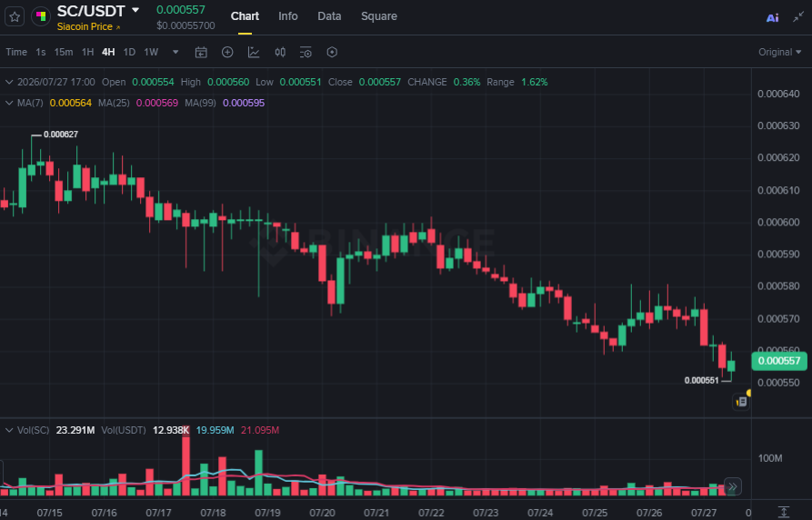This screenshot has width=812, height=520.
Task: Click the Range value 1.62%
Action: tap(534, 83)
